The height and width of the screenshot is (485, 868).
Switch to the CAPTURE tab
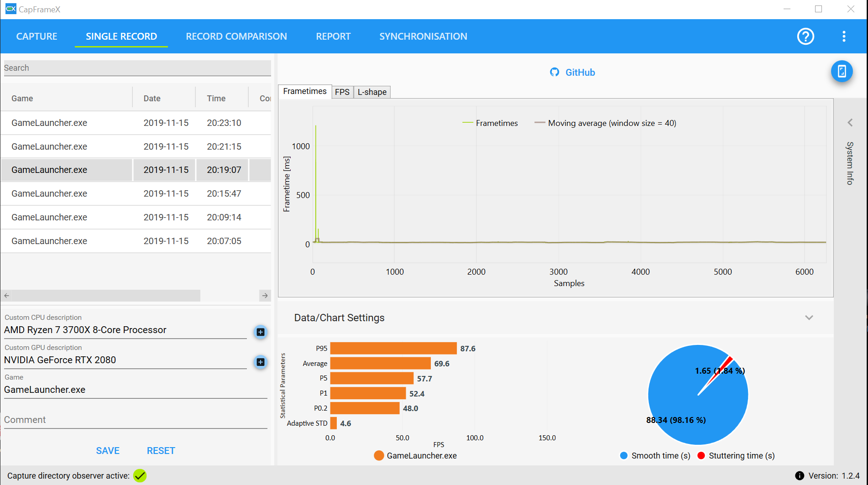pos(37,37)
